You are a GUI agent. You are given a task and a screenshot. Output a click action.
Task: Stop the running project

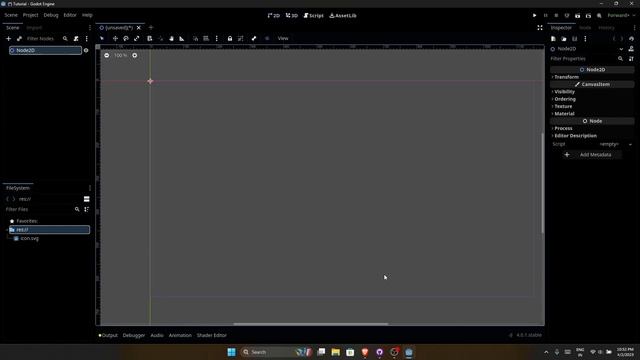point(556,16)
